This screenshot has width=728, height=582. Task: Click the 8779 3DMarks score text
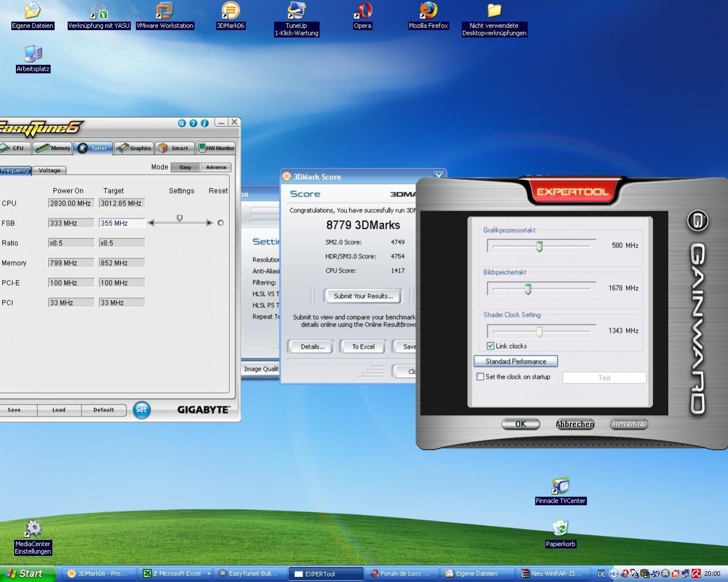363,225
